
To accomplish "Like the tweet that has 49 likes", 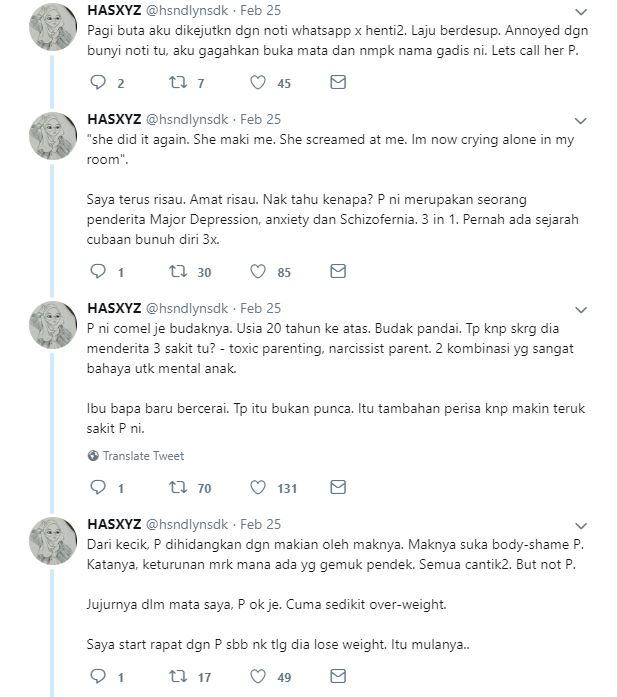I will click(x=258, y=676).
